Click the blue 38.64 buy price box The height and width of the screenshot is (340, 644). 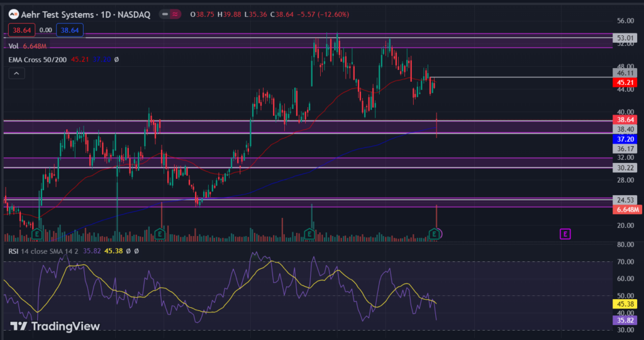70,30
